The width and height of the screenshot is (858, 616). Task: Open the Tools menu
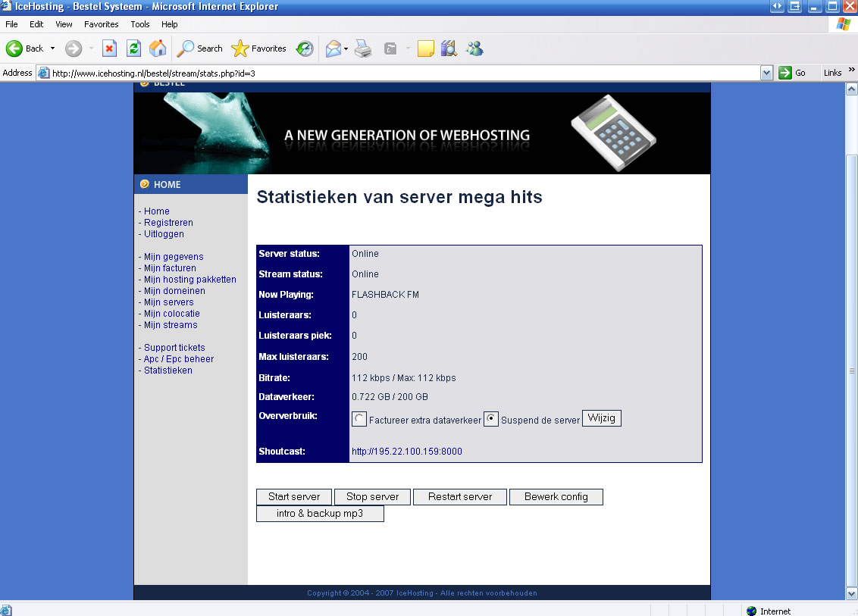(140, 24)
